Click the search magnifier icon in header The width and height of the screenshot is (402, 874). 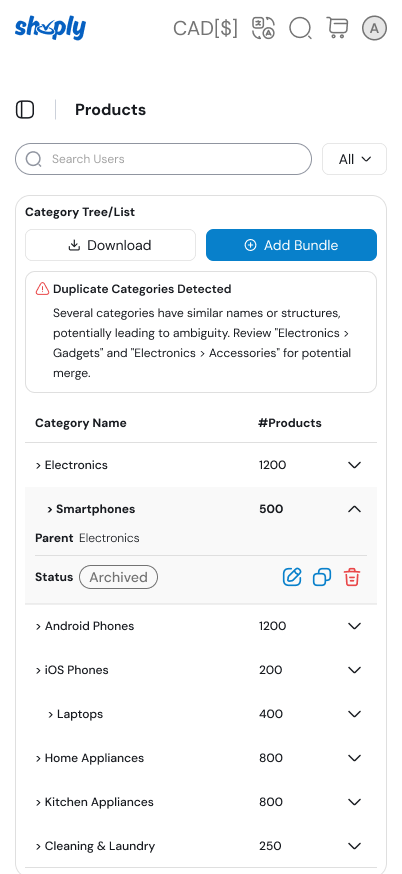pos(301,28)
